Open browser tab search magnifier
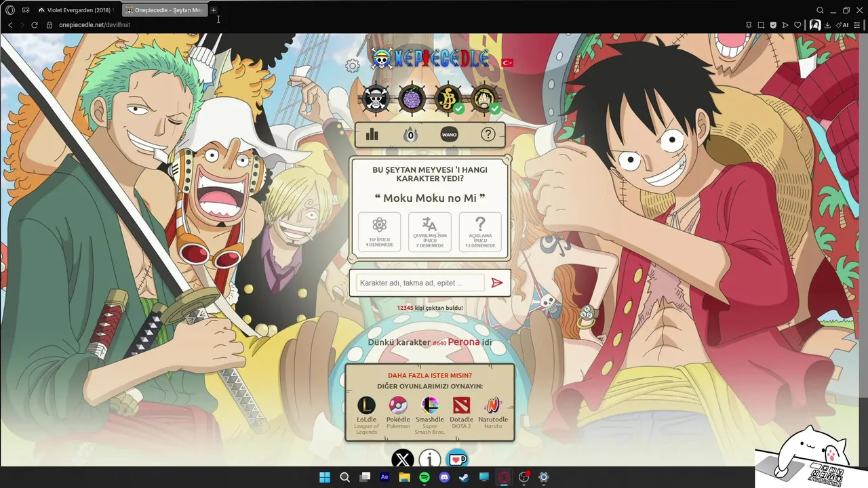Viewport: 868px width, 488px height. click(820, 10)
